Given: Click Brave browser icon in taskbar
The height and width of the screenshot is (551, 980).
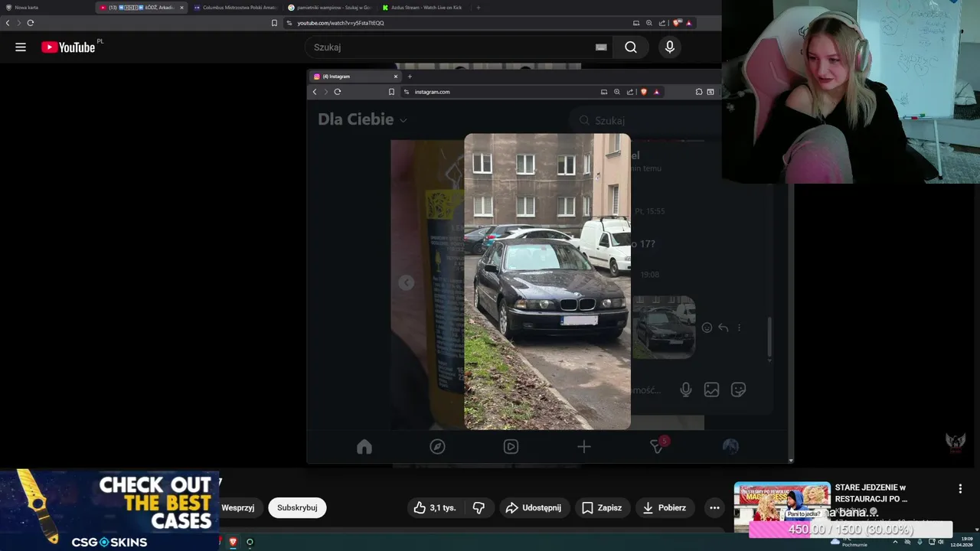Looking at the screenshot, I should tap(233, 542).
